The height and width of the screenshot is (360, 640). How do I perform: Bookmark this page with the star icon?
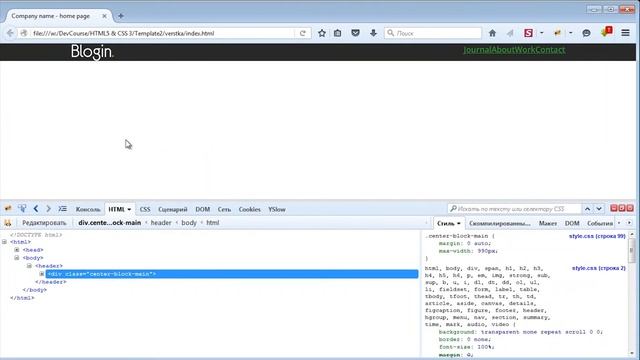322,33
